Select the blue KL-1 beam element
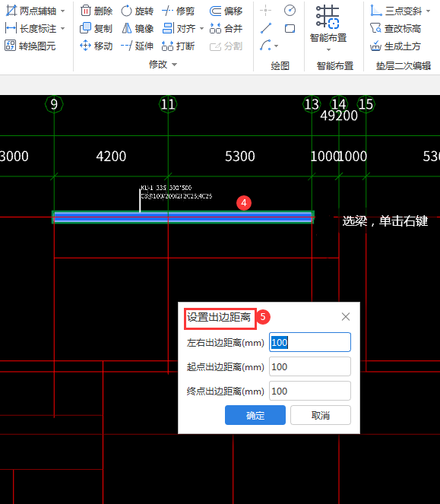The width and height of the screenshot is (440, 504). 183,217
